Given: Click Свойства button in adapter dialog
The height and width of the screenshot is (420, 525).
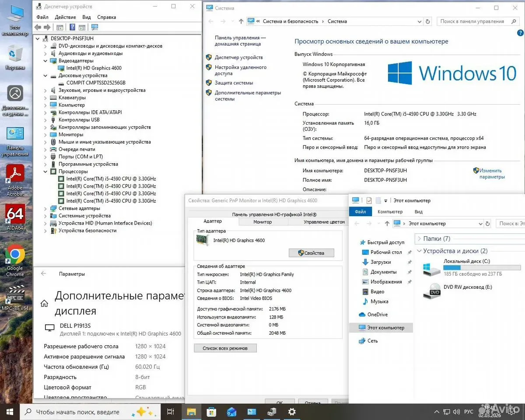Looking at the screenshot, I should 311,253.
